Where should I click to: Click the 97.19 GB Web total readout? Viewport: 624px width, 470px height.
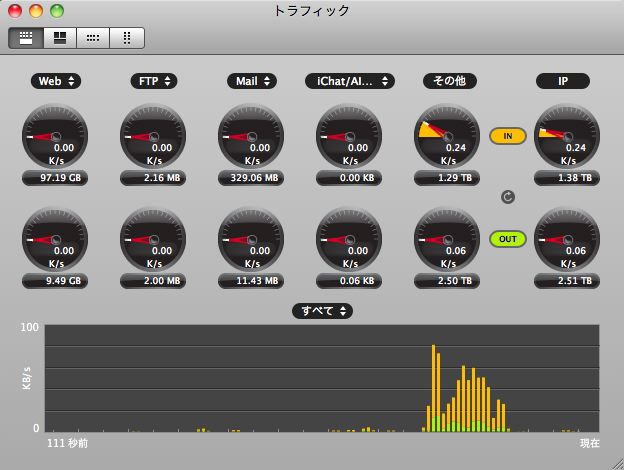coord(55,178)
